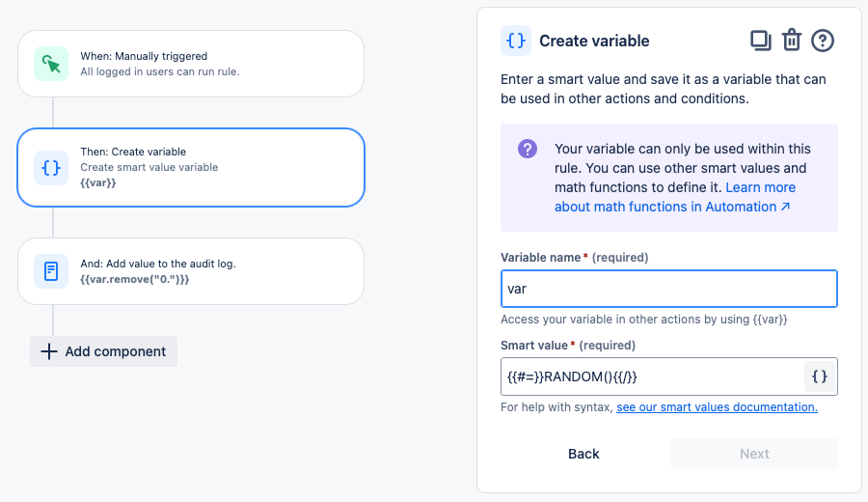Click the plus icon on Add component

click(49, 351)
